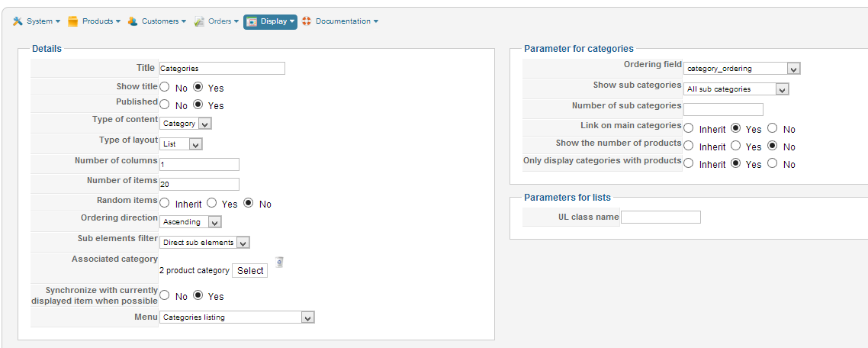The width and height of the screenshot is (868, 348).
Task: Expand the Ordering field dropdown
Action: pyautogui.click(x=742, y=69)
